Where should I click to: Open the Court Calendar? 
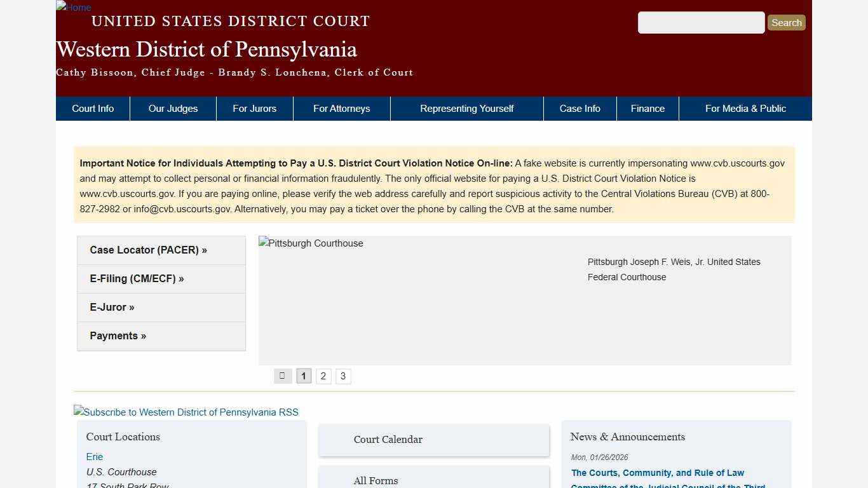(388, 439)
